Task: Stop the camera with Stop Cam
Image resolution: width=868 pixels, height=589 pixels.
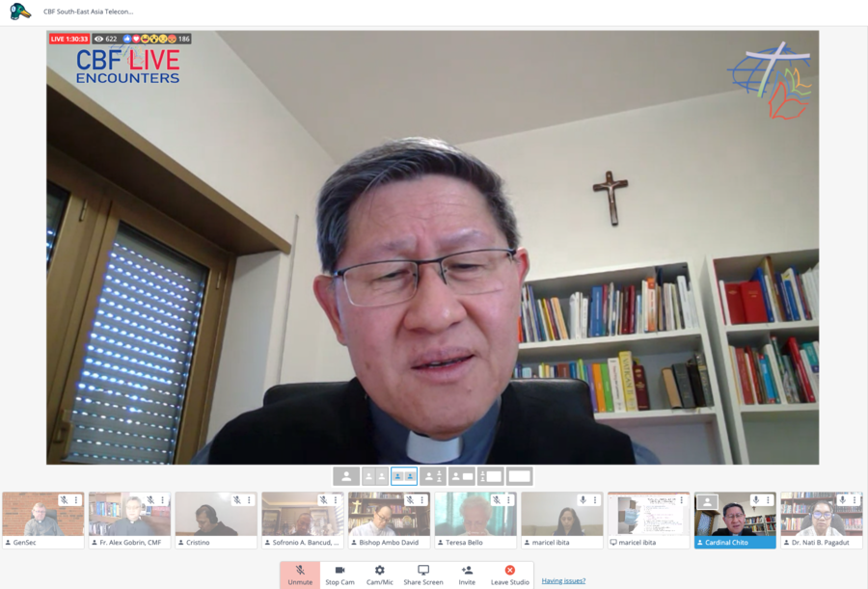Action: coord(339,575)
